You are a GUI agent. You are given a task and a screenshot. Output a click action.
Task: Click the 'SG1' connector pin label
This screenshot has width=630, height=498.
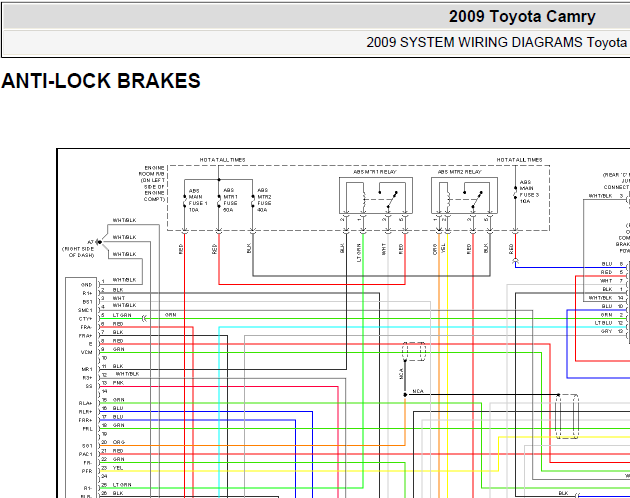click(87, 446)
